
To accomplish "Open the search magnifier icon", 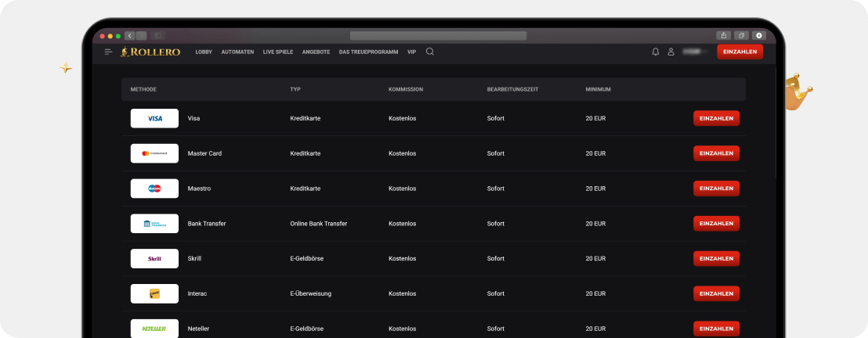I will click(430, 52).
